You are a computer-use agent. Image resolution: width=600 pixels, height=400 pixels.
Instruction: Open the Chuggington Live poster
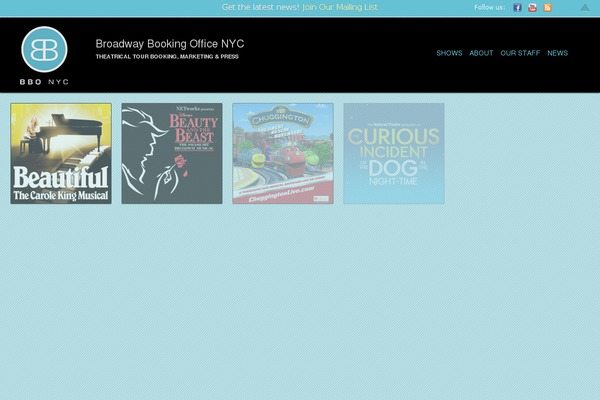coord(283,153)
